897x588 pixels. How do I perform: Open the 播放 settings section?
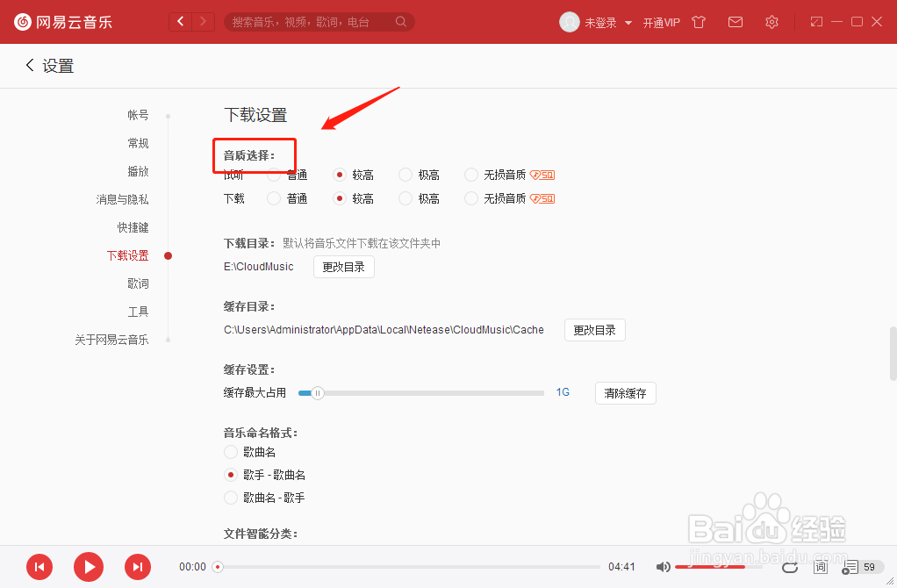click(x=138, y=171)
